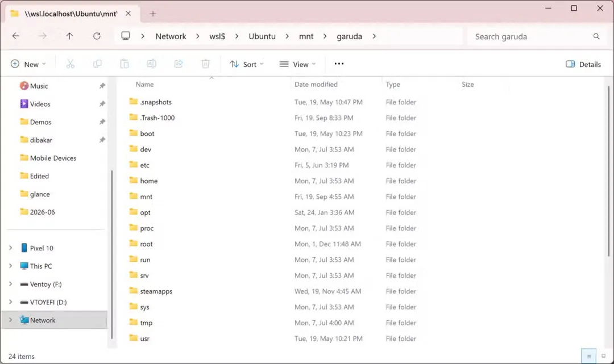Screen dimensions: 614x364
Task: Open chevron after Network breadcrumb
Action: (197, 36)
